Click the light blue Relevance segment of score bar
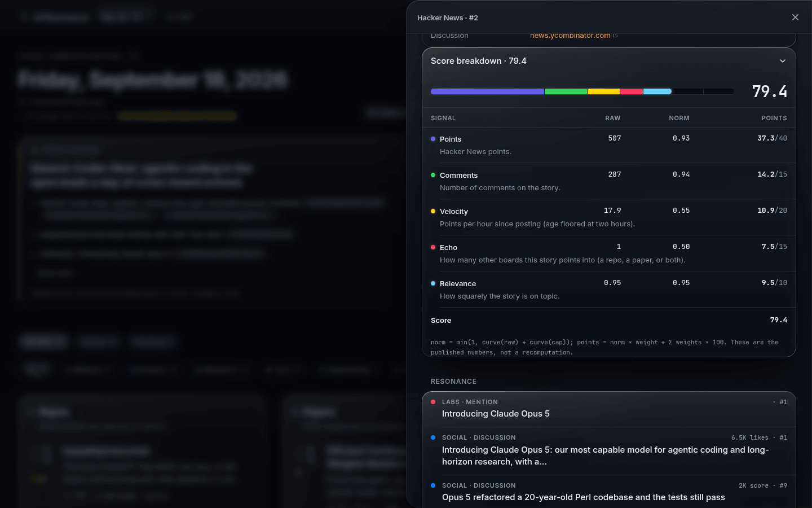Screen dimensions: 812x508 (657, 91)
